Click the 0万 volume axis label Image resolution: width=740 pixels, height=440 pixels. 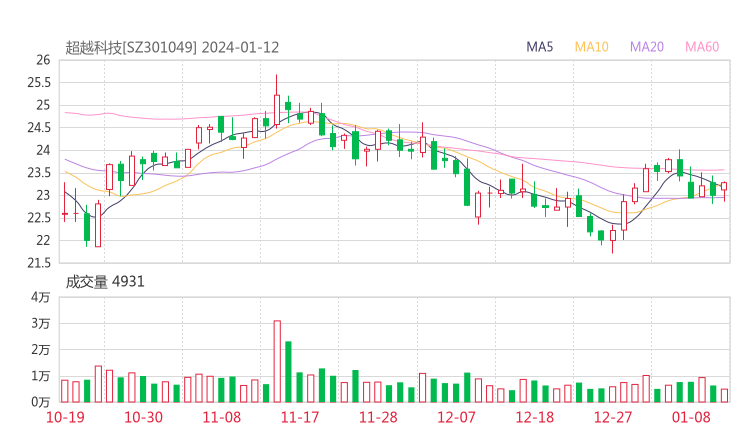coord(41,402)
